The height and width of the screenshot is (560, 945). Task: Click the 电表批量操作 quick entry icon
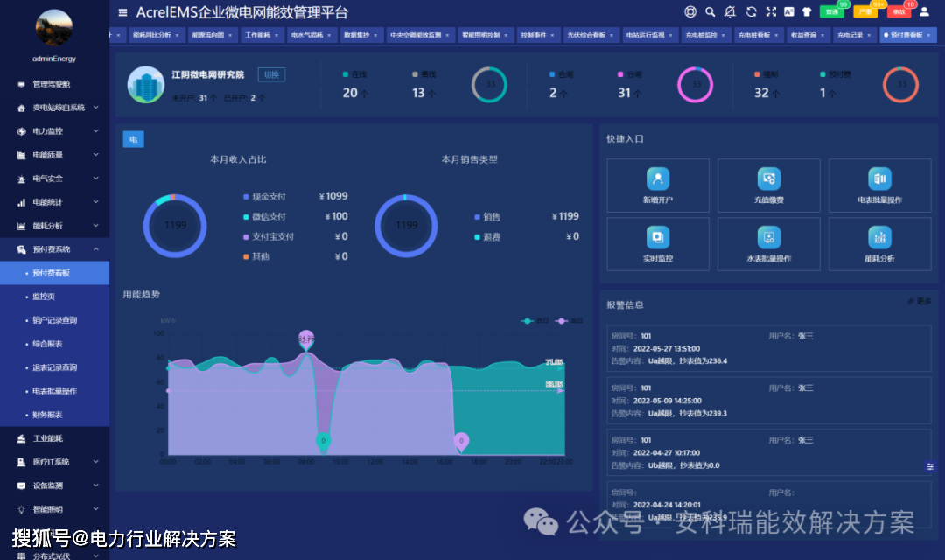pos(879,178)
